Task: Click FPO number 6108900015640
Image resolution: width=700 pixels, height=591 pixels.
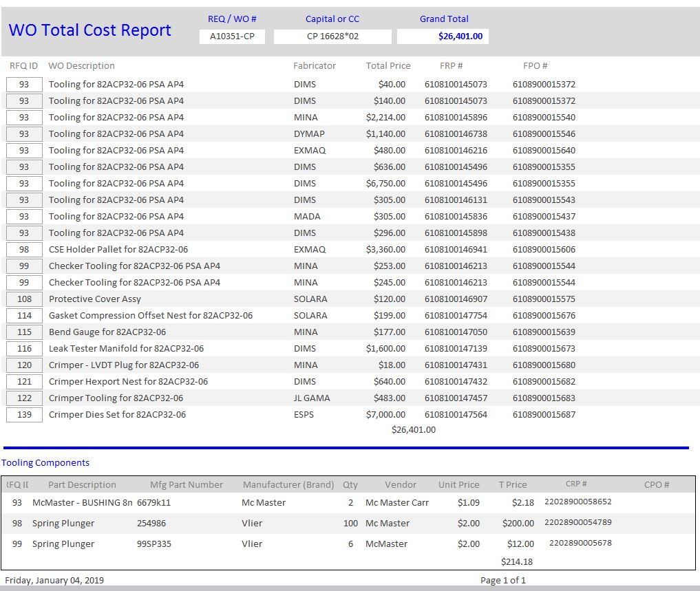Action: point(544,151)
